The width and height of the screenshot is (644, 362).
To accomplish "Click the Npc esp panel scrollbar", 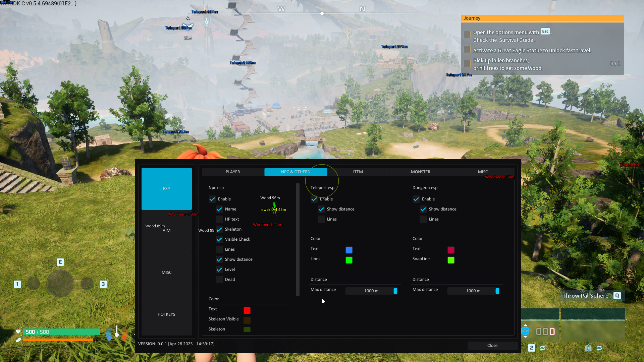I will [x=298, y=240].
